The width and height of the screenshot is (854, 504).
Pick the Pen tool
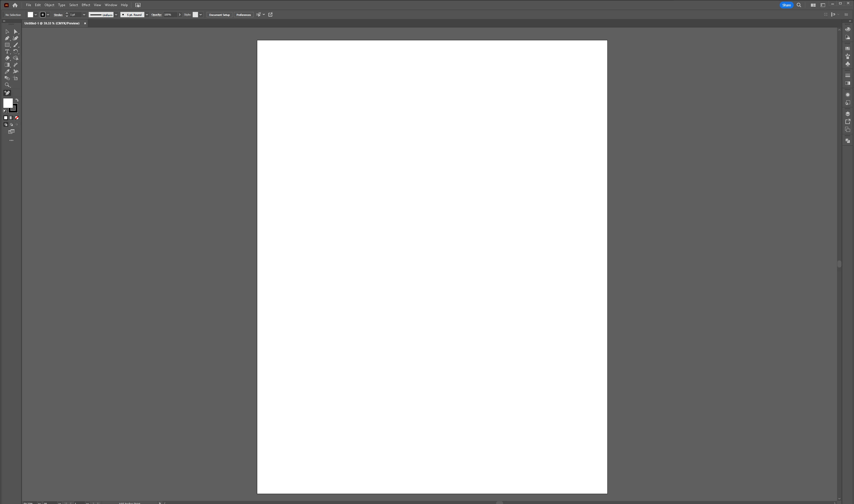point(7,38)
